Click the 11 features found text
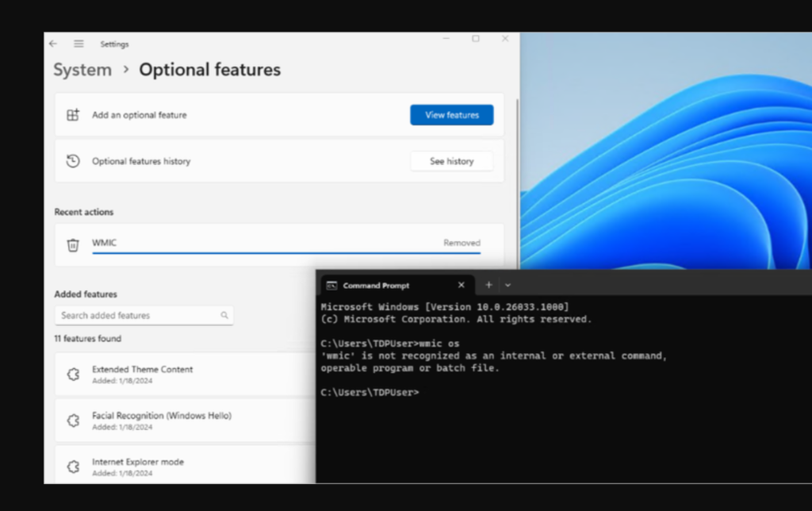The width and height of the screenshot is (812, 511). pos(87,339)
